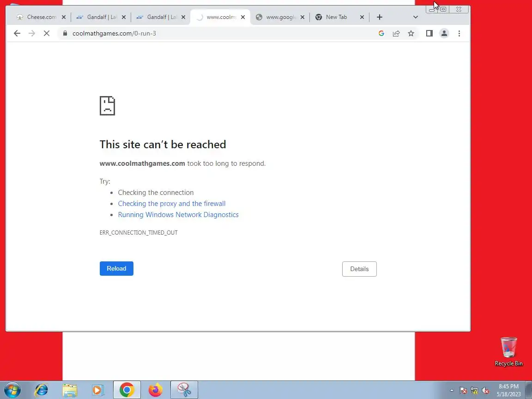Open the network status tray icon
This screenshot has width=532, height=399.
coord(474,391)
